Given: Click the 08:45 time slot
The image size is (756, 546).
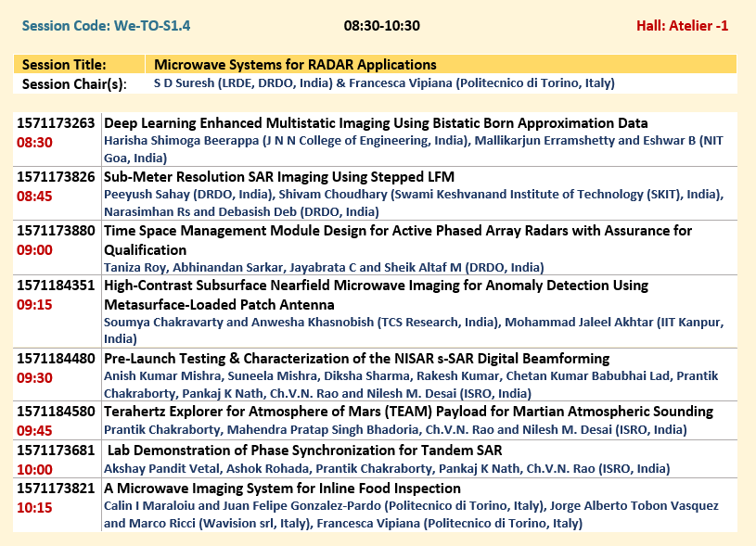Looking at the screenshot, I should point(34,196).
